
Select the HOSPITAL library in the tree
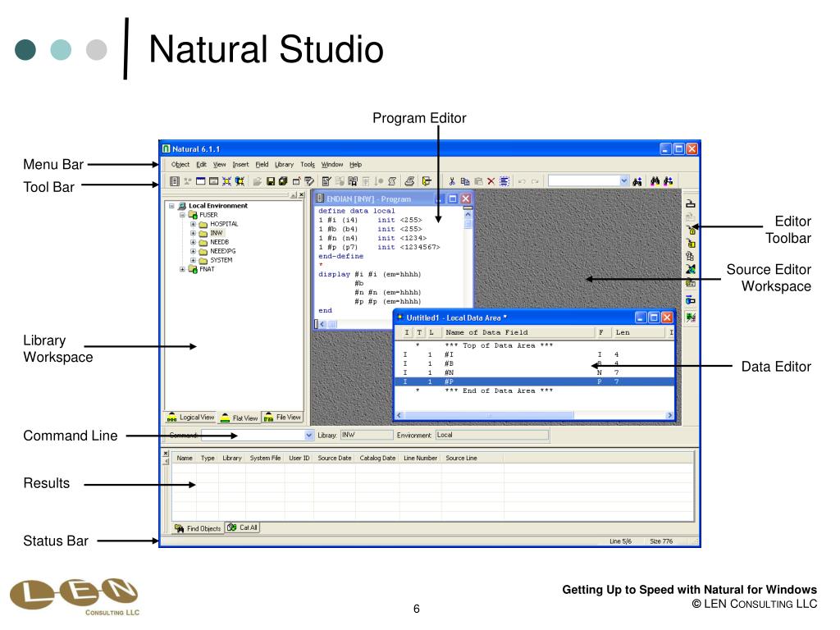pyautogui.click(x=224, y=224)
